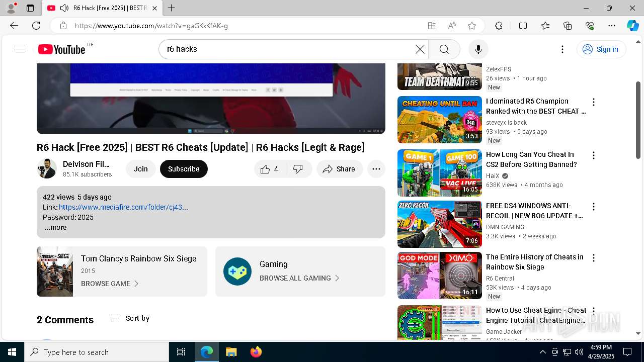The height and width of the screenshot is (362, 644).
Task: Open more actions menu beside Share
Action: click(x=376, y=169)
